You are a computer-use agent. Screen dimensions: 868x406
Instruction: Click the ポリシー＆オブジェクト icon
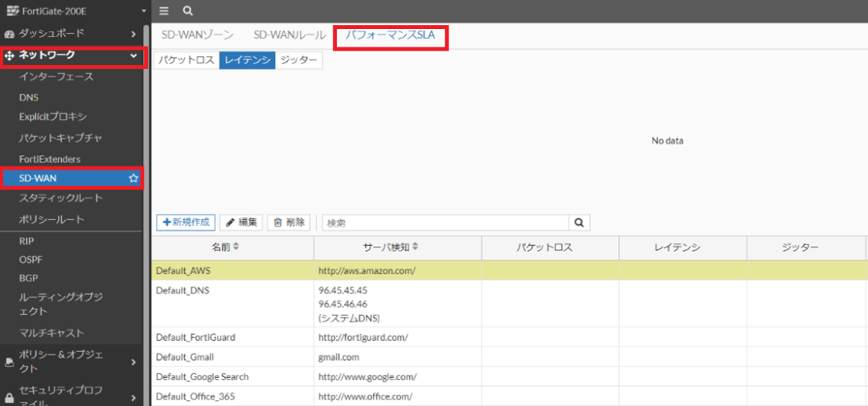tap(9, 362)
